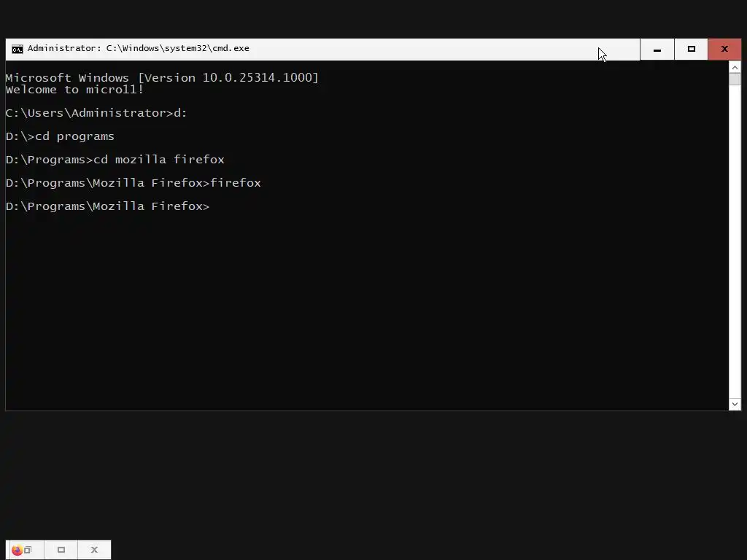Click the 'Welcome to micro11!' line
The image size is (747, 560).
point(74,90)
